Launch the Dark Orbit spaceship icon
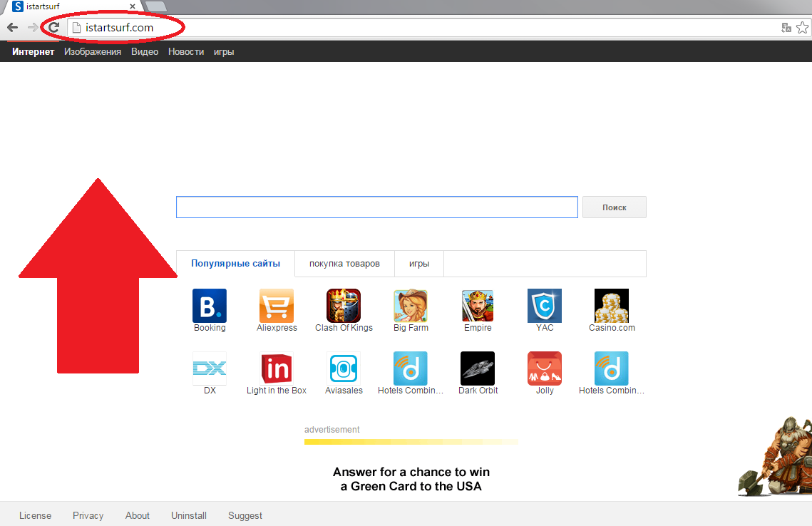Image resolution: width=812 pixels, height=526 pixels. click(x=478, y=368)
